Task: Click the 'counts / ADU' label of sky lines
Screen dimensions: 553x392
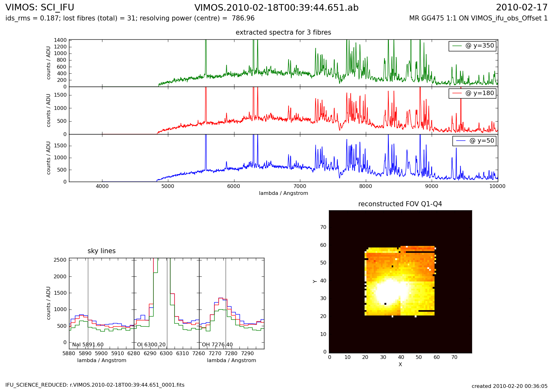Action: pyautogui.click(x=49, y=303)
